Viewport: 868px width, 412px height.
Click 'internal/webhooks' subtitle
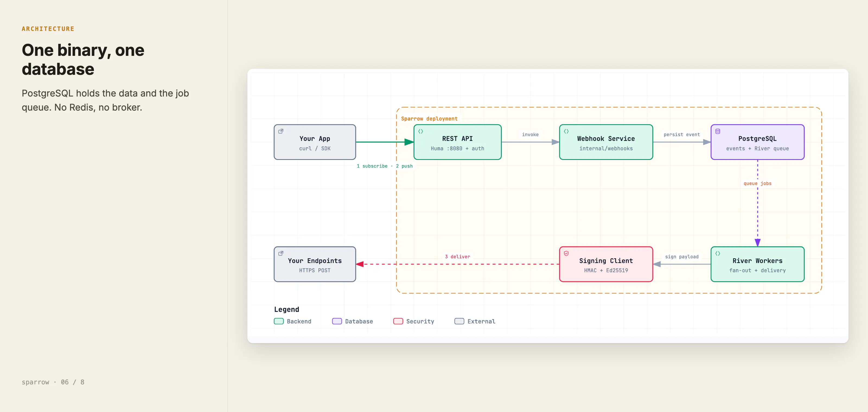pos(606,149)
